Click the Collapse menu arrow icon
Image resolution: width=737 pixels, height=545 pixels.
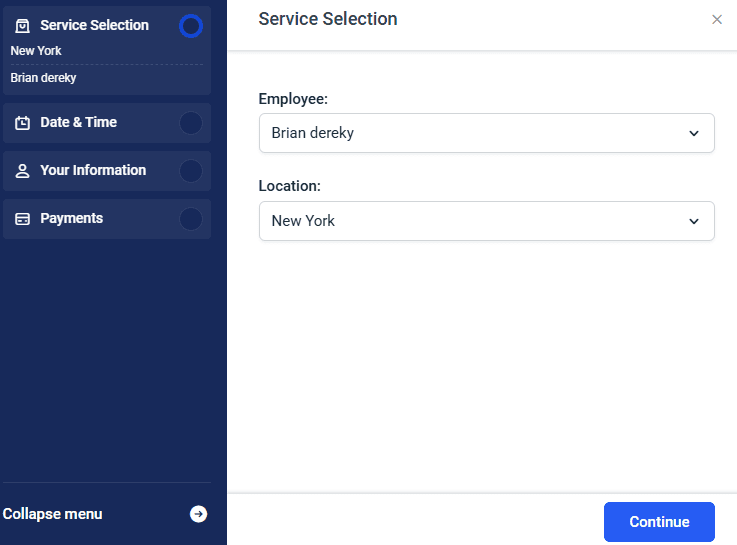pos(198,514)
